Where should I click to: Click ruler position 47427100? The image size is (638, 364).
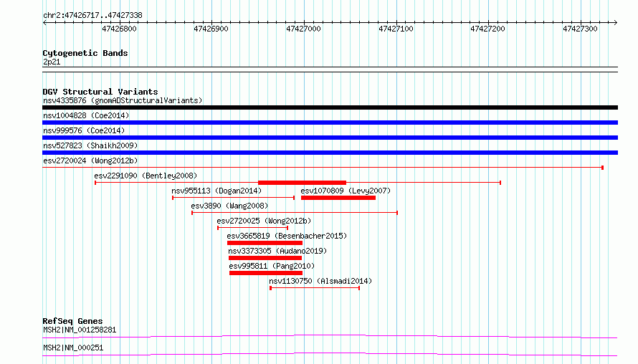(x=396, y=29)
